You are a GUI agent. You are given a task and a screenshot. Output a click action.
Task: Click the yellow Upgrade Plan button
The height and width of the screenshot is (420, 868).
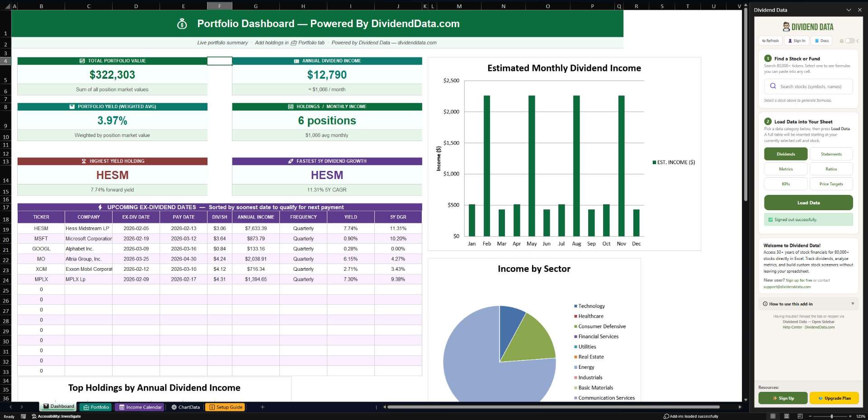pos(834,398)
